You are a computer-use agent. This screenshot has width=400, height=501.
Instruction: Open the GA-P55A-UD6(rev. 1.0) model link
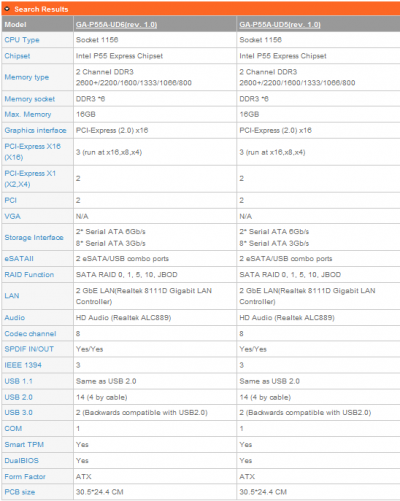tap(116, 25)
